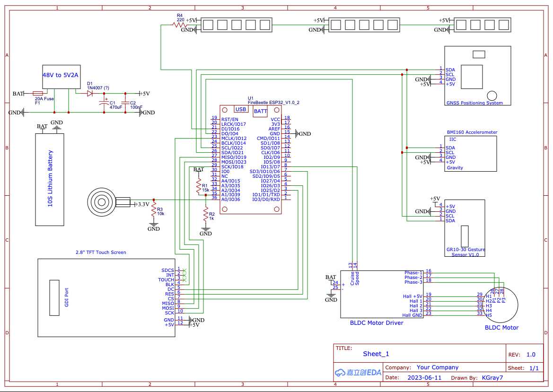Click the rightmost LED strip
The height and width of the screenshot is (392, 553).
point(483,25)
